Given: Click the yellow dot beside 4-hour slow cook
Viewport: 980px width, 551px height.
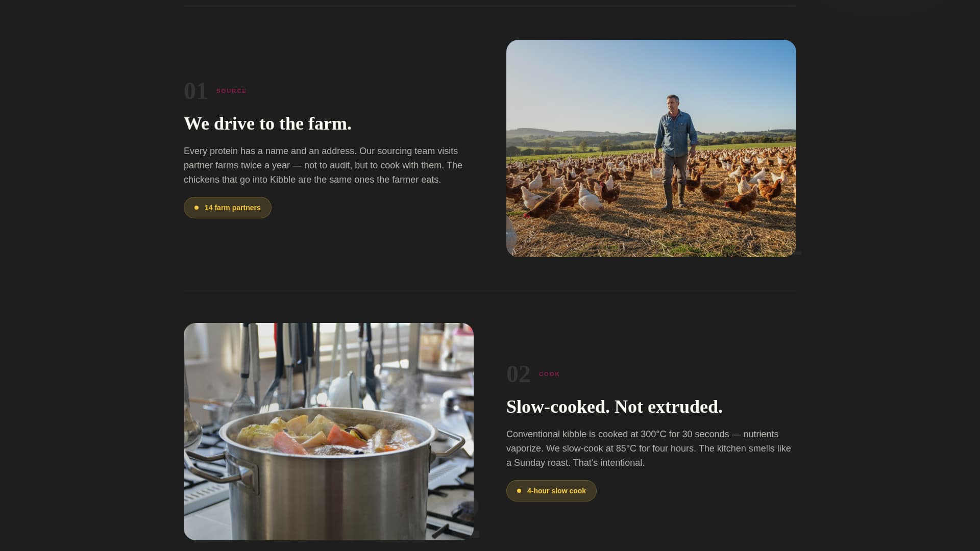Looking at the screenshot, I should (519, 491).
